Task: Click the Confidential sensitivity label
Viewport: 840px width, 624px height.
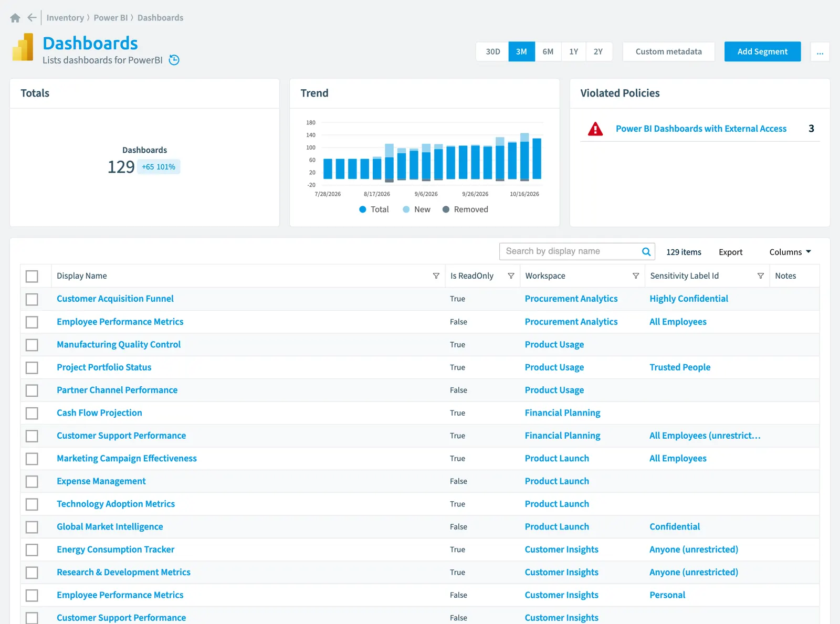Action: tap(675, 526)
